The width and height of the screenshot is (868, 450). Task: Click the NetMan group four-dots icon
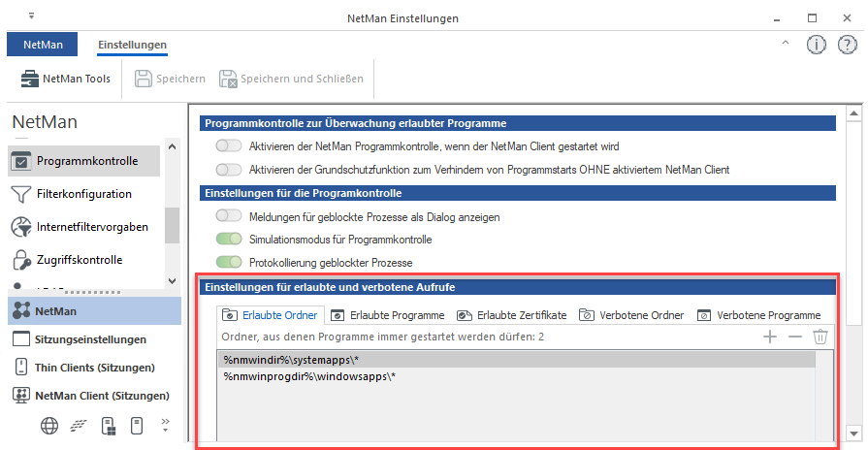coord(21,310)
